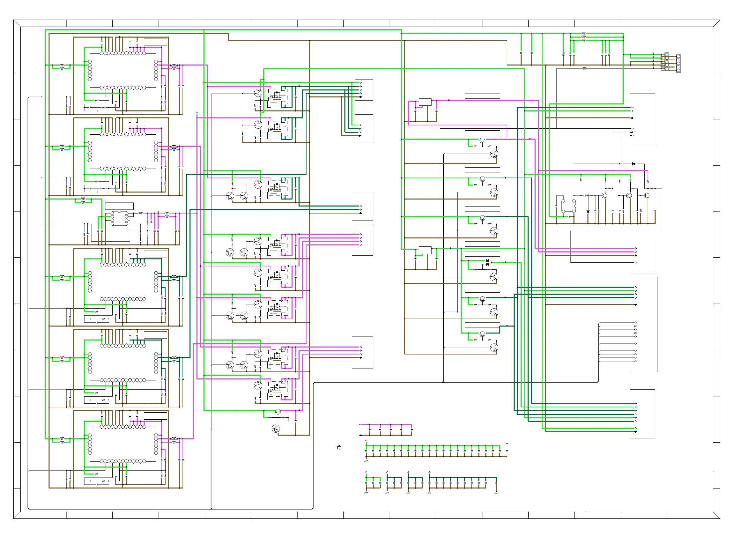This screenshot has height=560, width=754.
Task: Click the four-pad crystal oscillator component
Action: tap(568, 207)
